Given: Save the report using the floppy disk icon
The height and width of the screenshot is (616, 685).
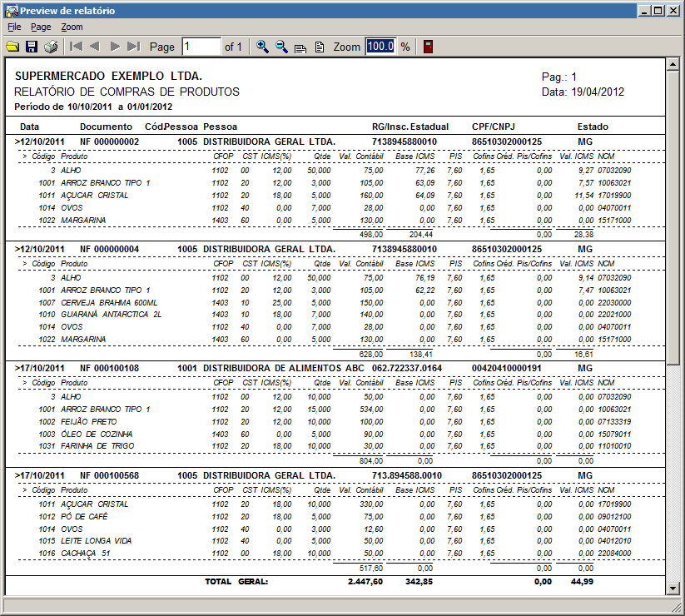Looking at the screenshot, I should [x=32, y=47].
